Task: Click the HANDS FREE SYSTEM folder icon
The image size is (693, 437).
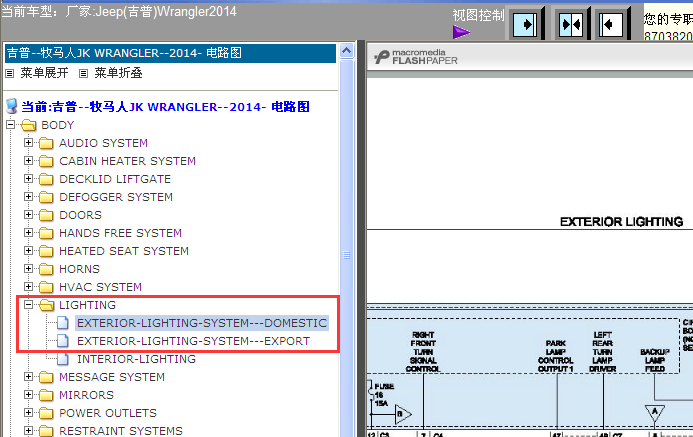Action: pos(46,233)
